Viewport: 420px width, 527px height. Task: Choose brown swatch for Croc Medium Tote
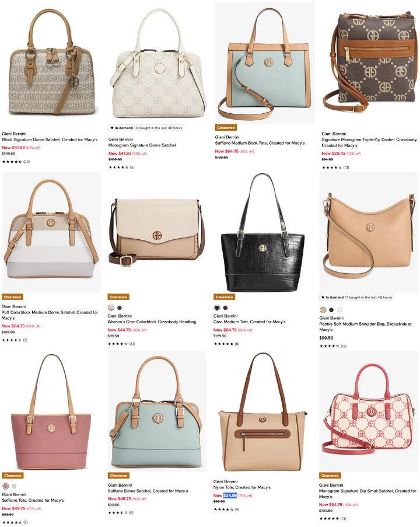coord(225,308)
